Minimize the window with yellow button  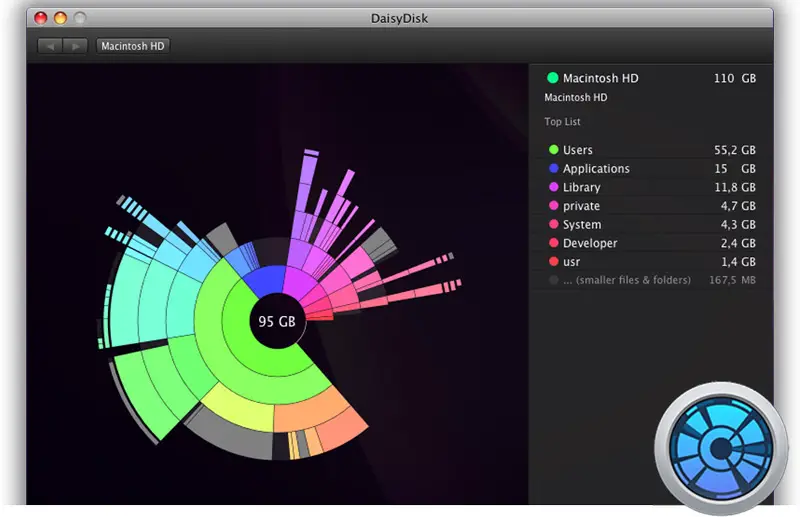point(61,18)
